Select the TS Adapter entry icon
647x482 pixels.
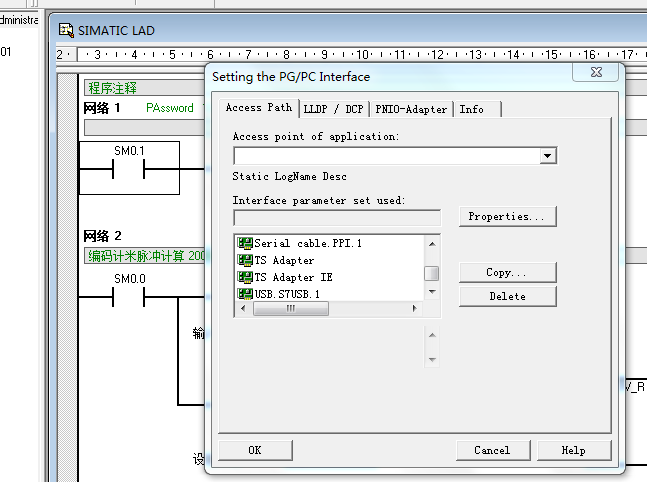tap(245, 260)
